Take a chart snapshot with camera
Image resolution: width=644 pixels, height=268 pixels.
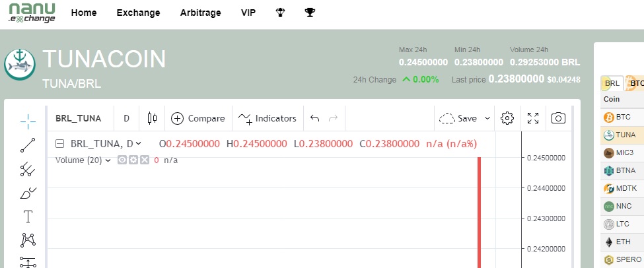click(558, 118)
